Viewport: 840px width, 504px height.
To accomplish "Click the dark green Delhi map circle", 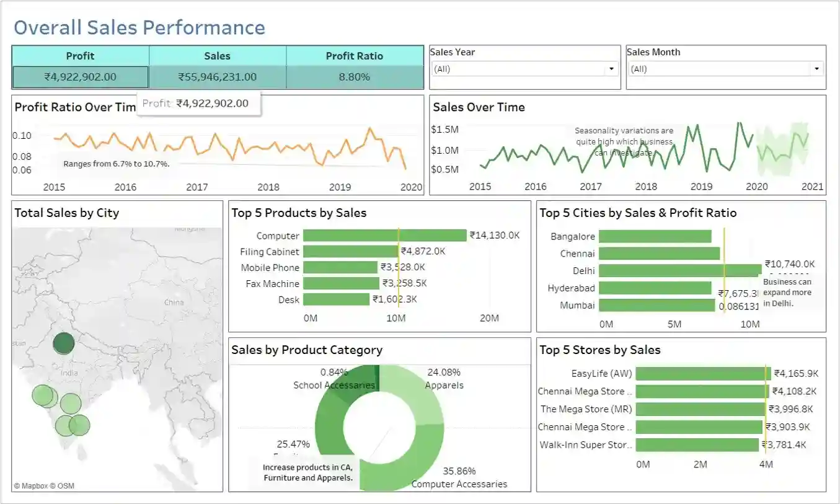I will coord(63,343).
